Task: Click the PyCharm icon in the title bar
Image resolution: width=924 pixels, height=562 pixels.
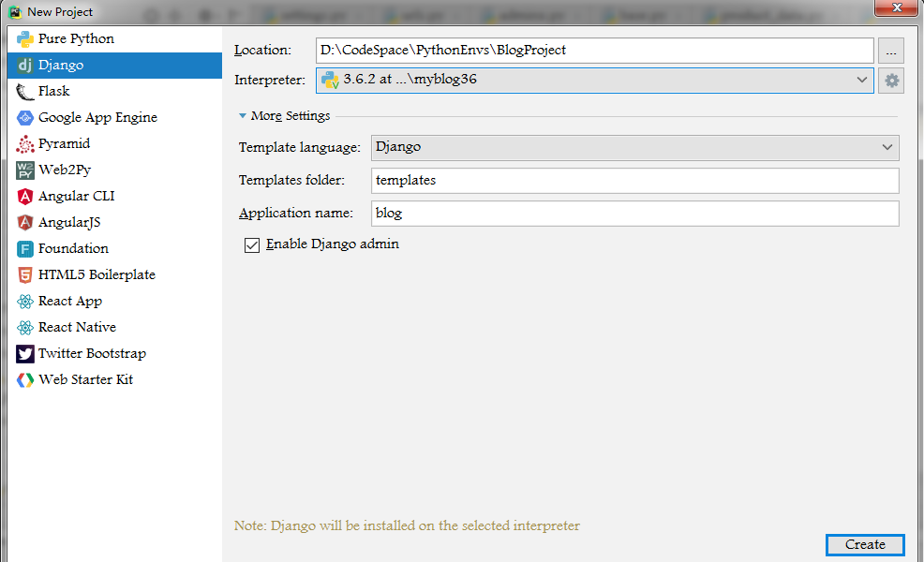Action: 15,12
